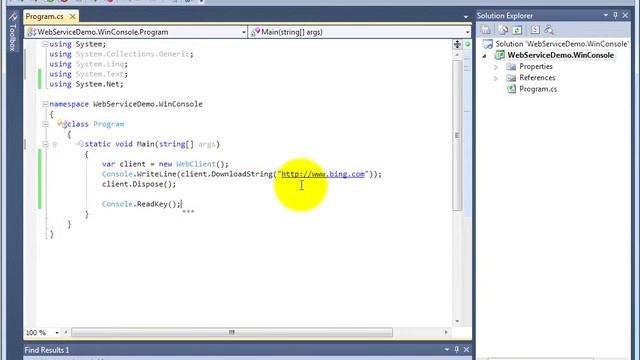Screen dimensions: 640x360
Task: Collapse the class Program block
Action: (45, 124)
